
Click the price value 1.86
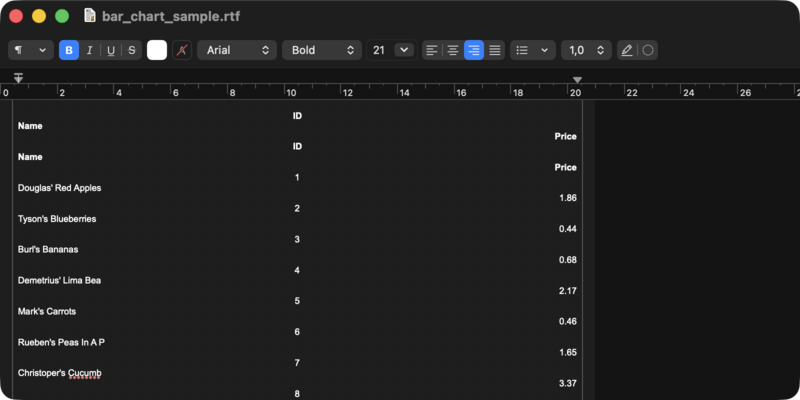568,198
